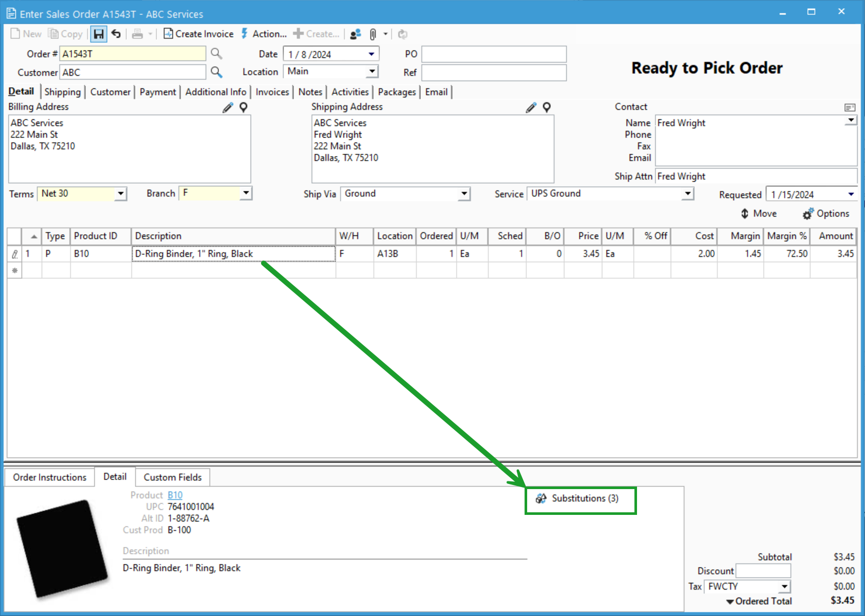Click the Save icon on the toolbar
This screenshot has width=865, height=616.
click(99, 34)
